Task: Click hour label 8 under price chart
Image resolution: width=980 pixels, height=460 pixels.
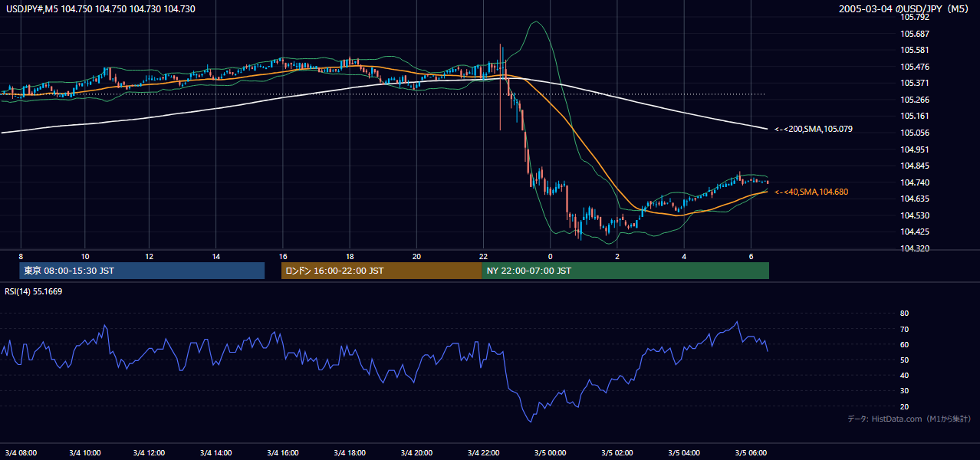Action: pos(21,256)
